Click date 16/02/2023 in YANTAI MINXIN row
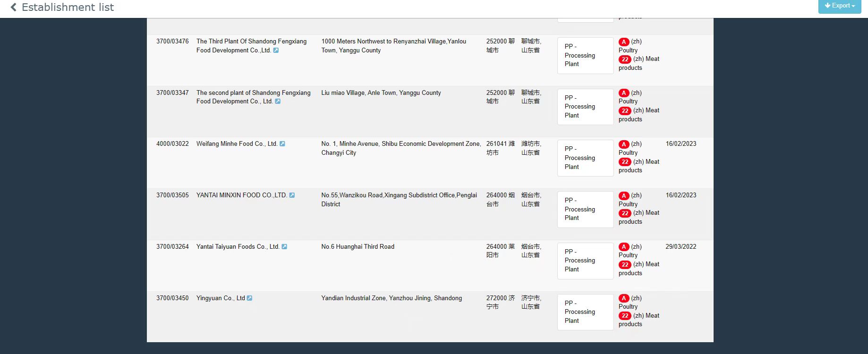This screenshot has width=868, height=354. pos(681,195)
